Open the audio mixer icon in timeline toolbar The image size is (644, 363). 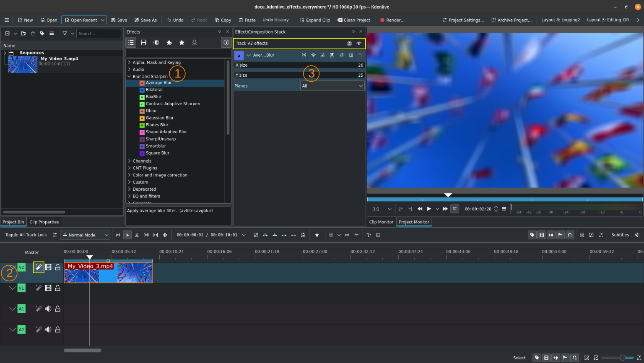tap(369, 235)
